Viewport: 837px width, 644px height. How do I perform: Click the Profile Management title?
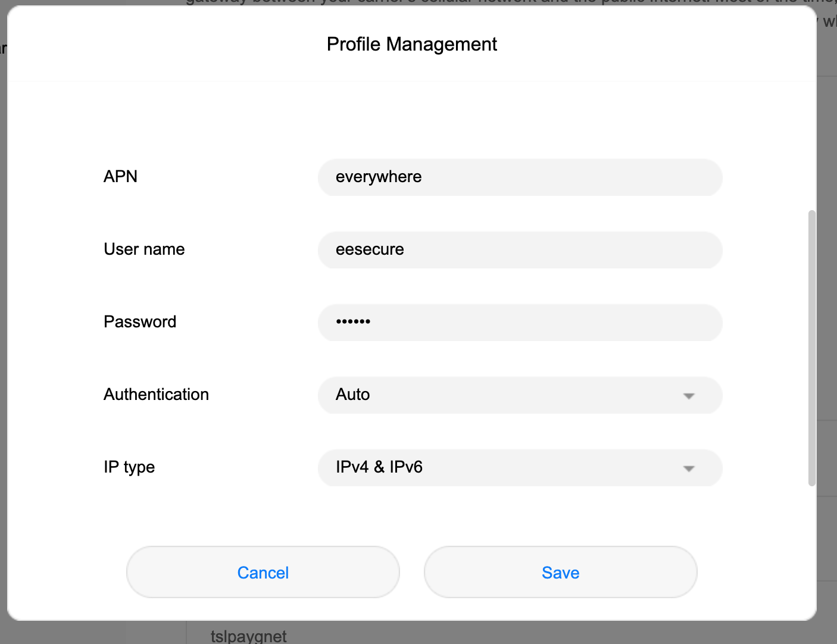[411, 44]
